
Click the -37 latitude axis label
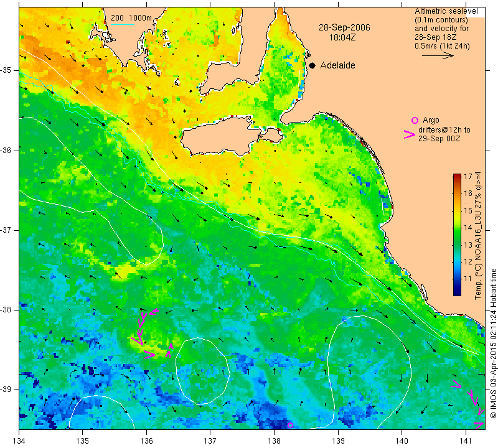pos(7,230)
